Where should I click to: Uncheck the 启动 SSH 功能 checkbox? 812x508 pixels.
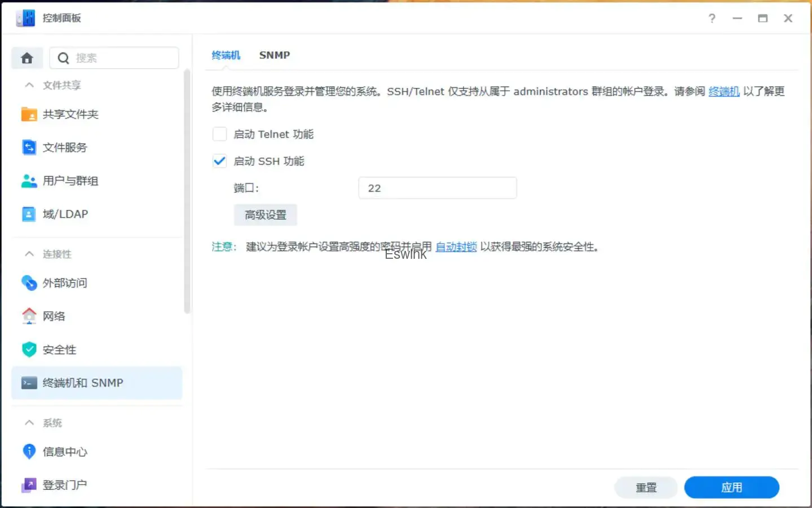pyautogui.click(x=219, y=161)
